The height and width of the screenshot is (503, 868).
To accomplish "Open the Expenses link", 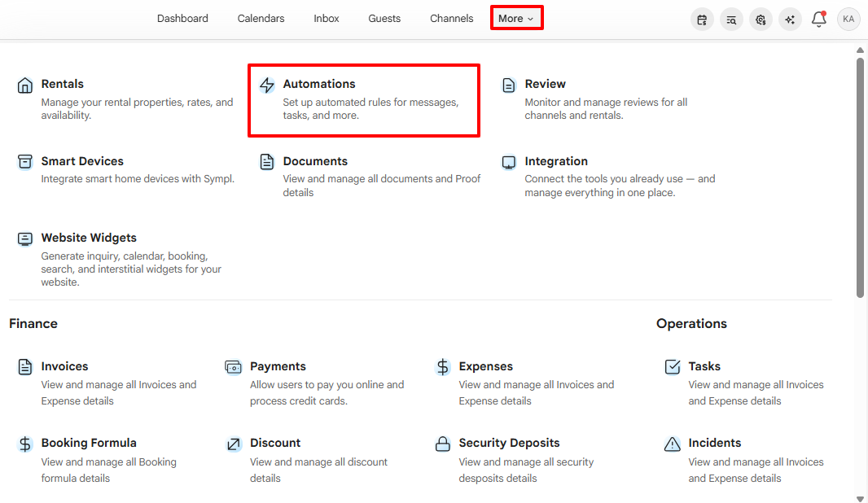I will [485, 366].
